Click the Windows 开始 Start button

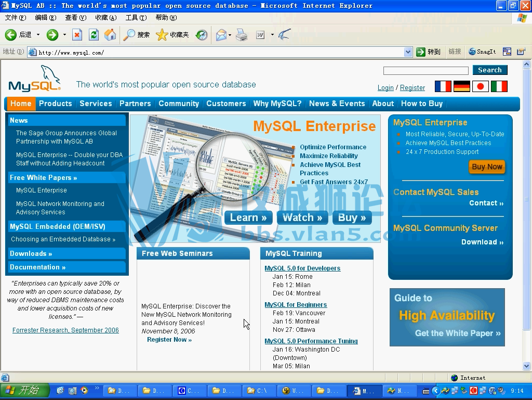24,391
